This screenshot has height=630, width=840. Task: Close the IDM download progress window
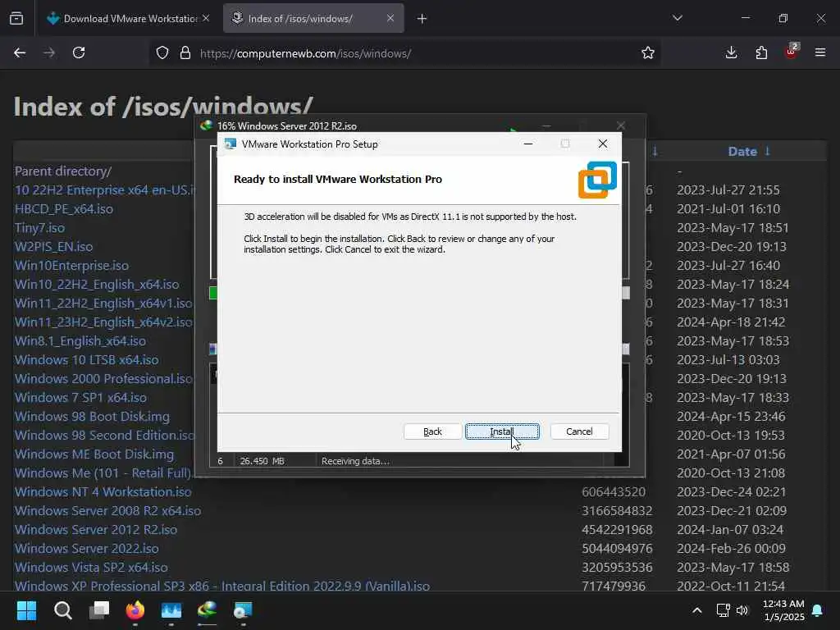coord(620,126)
